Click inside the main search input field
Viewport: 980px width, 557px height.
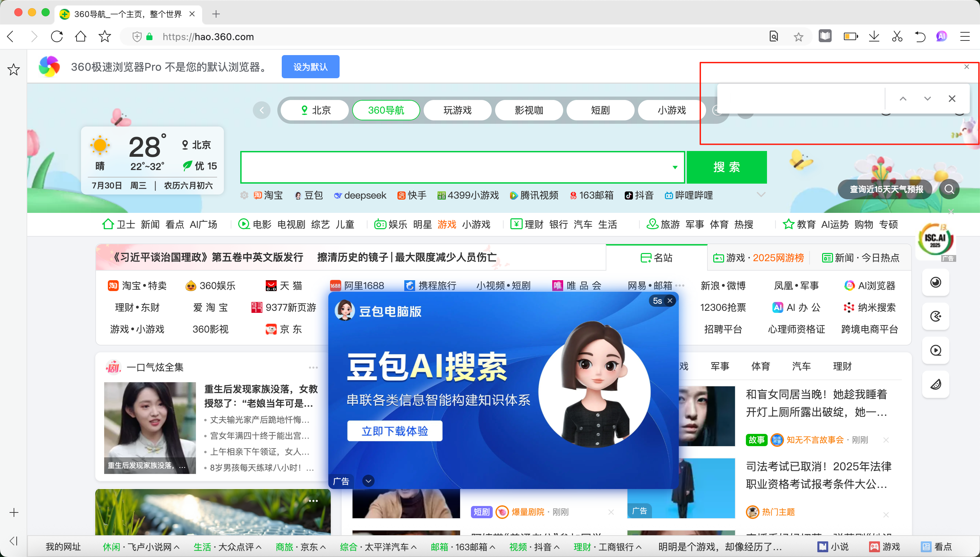click(x=440, y=167)
